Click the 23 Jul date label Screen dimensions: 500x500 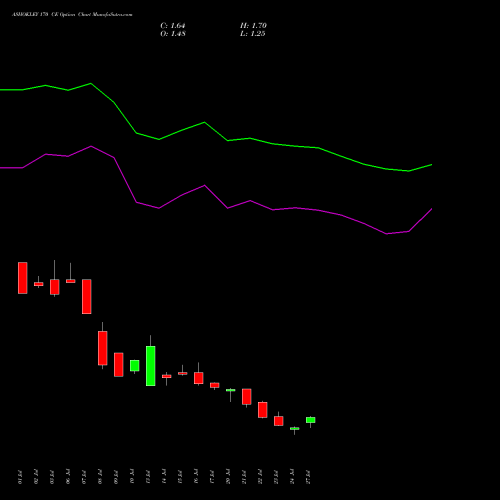coord(276,477)
